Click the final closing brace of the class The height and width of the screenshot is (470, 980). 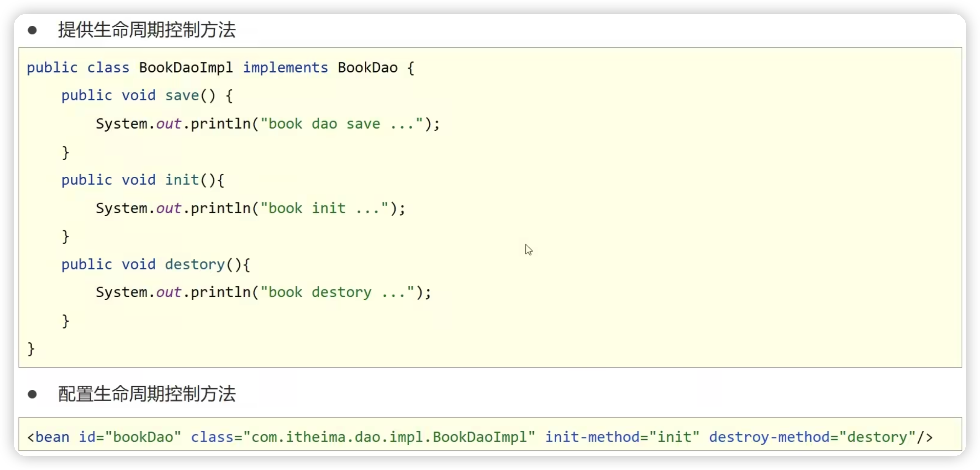tap(31, 349)
